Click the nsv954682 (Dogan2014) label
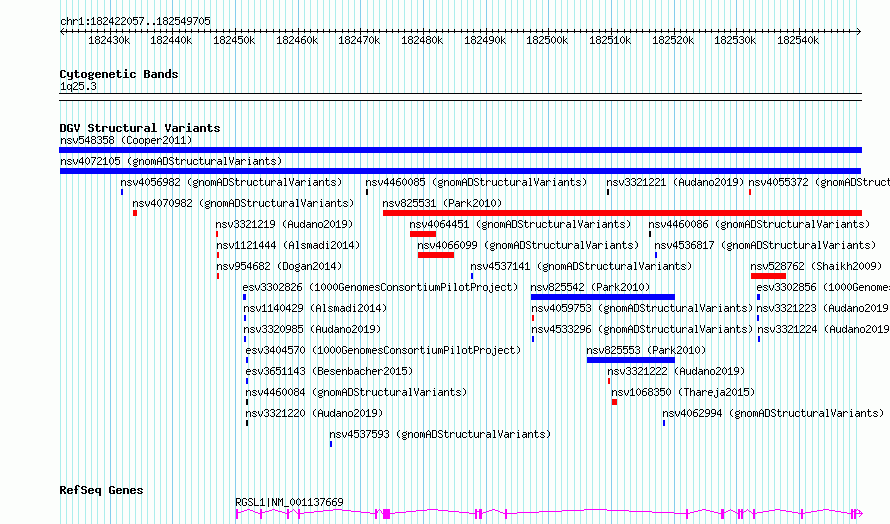The image size is (890, 524). [279, 266]
